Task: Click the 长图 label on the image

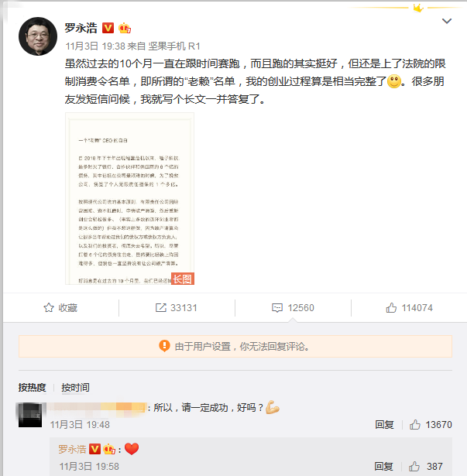Action: [183, 279]
